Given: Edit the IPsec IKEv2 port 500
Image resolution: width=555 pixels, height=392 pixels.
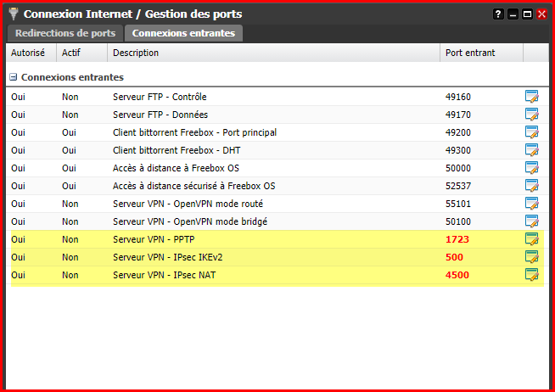Looking at the screenshot, I should pyautogui.click(x=531, y=257).
